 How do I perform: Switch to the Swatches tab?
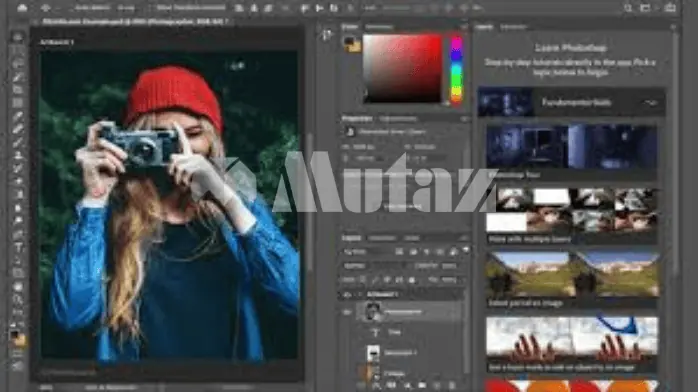point(379,27)
